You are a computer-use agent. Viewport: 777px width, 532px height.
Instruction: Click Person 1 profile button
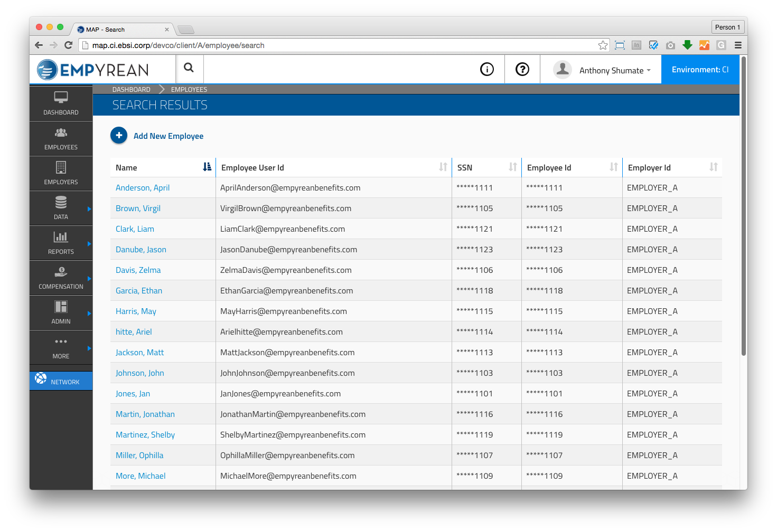tap(727, 27)
